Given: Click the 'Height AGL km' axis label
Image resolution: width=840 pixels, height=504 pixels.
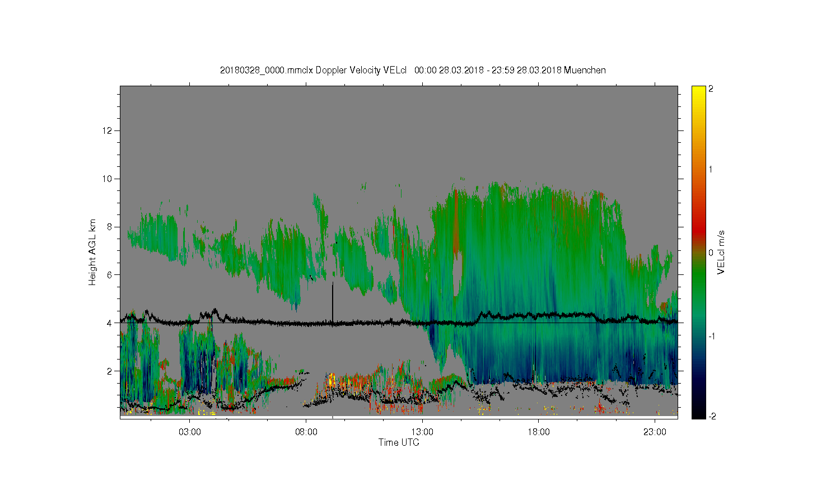Looking at the screenshot, I should [92, 252].
